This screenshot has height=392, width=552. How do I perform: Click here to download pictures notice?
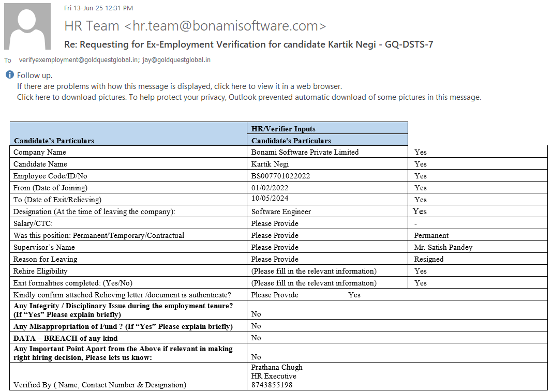tap(248, 97)
